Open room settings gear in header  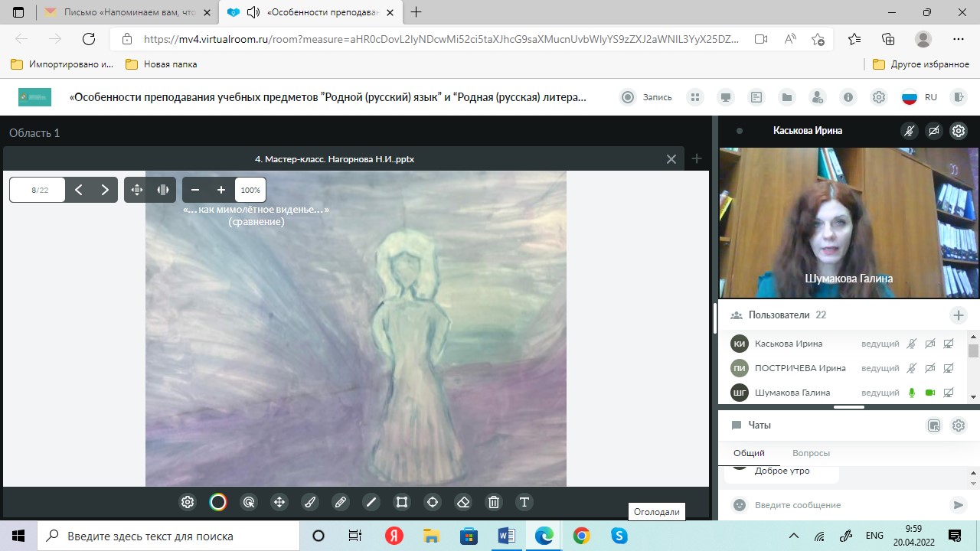(879, 97)
